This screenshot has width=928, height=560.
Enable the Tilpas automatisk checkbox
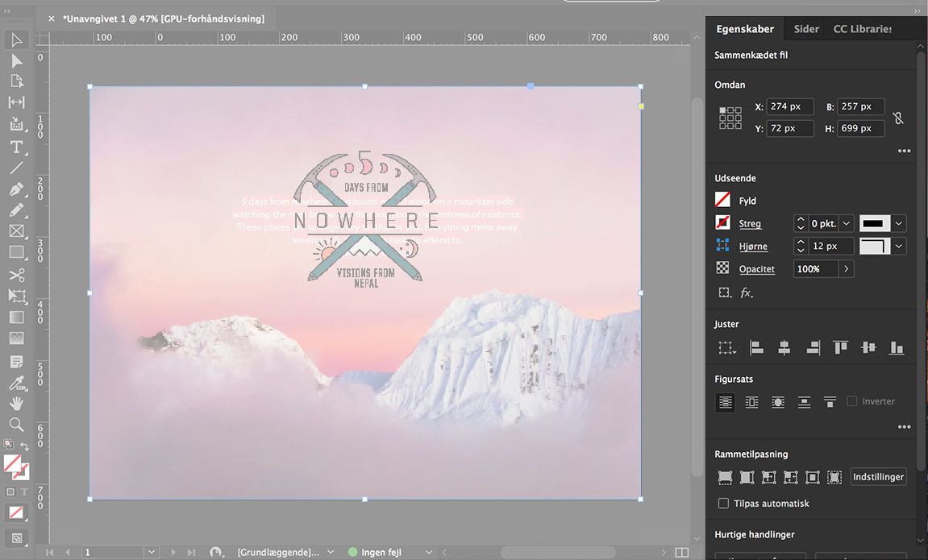pyautogui.click(x=723, y=504)
